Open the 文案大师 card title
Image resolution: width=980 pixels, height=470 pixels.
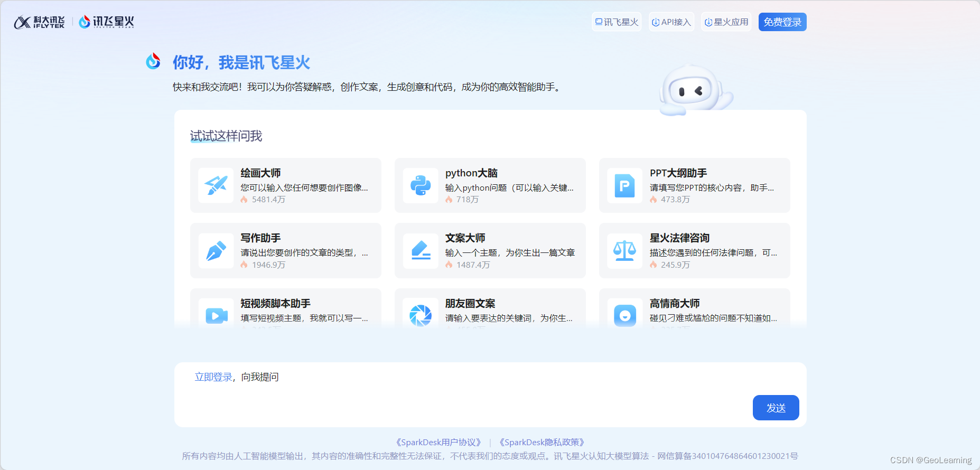465,238
